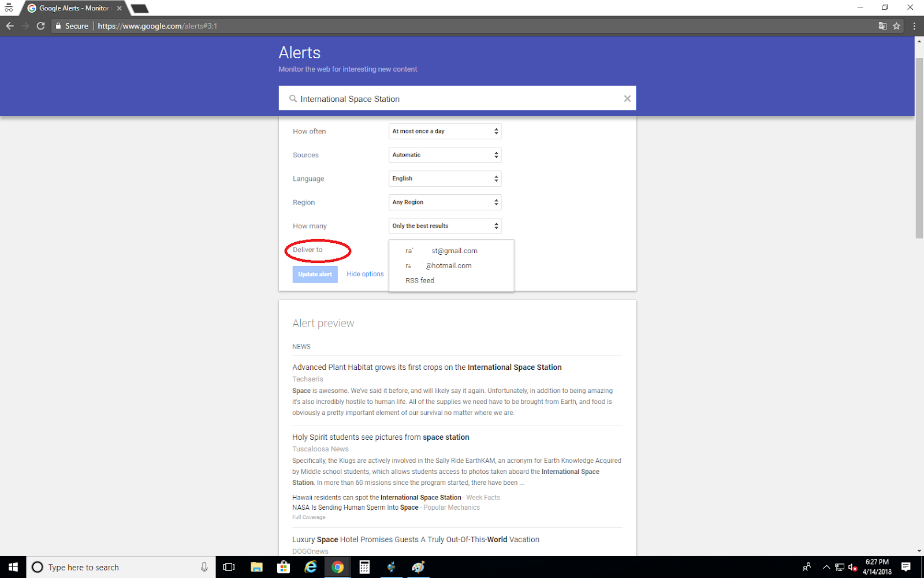Screen dimensions: 924x578
Task: Open the Region dropdown showing Any Region
Action: (x=445, y=202)
